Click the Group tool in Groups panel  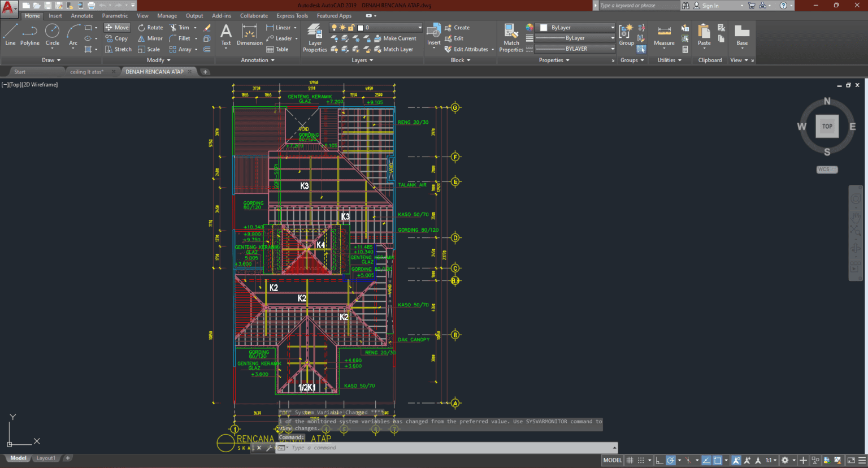click(626, 35)
